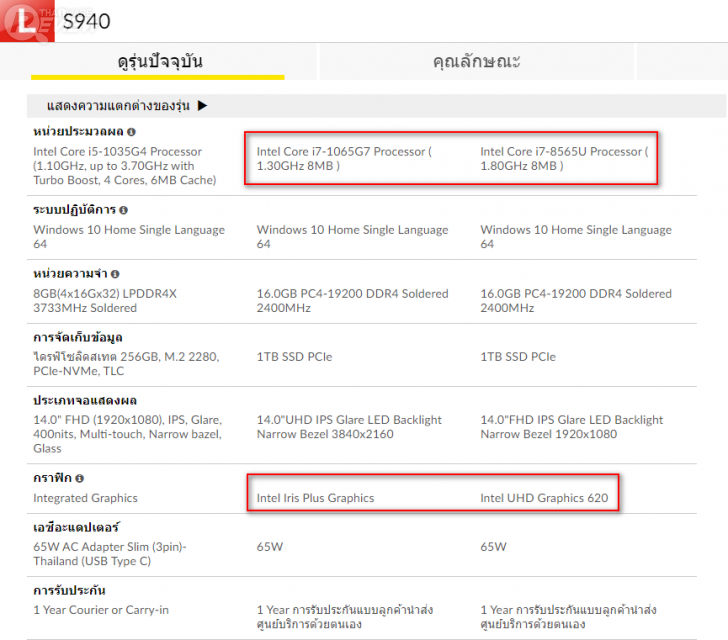Viewport: 728px width, 640px height.
Task: Select the Intel Core i7-8565U Processor text
Action: pos(564,159)
